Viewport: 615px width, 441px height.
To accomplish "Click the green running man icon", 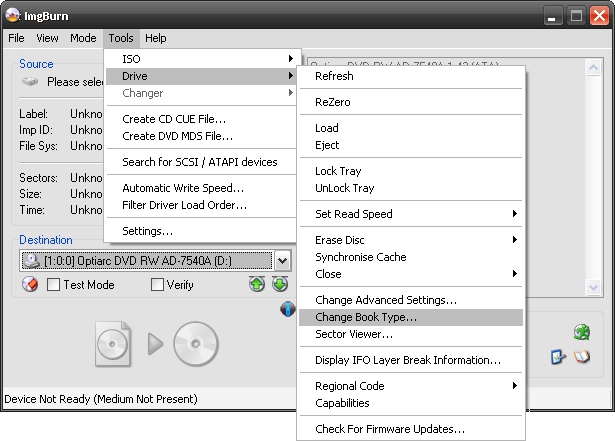I will pyautogui.click(x=582, y=332).
